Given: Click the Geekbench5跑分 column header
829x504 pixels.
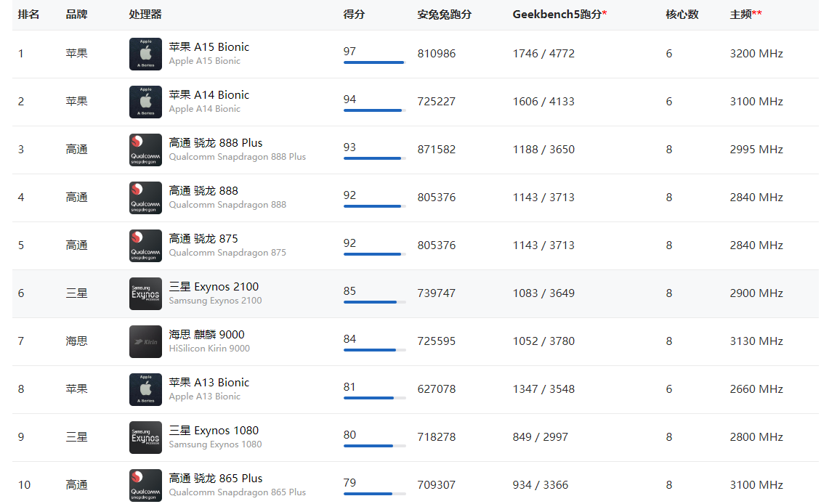Looking at the screenshot, I should pos(559,15).
